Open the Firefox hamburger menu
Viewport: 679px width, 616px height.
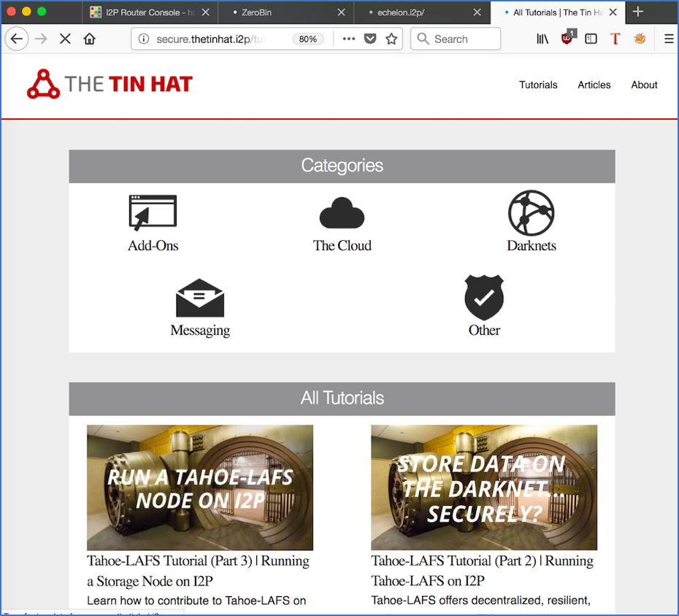pos(669,39)
